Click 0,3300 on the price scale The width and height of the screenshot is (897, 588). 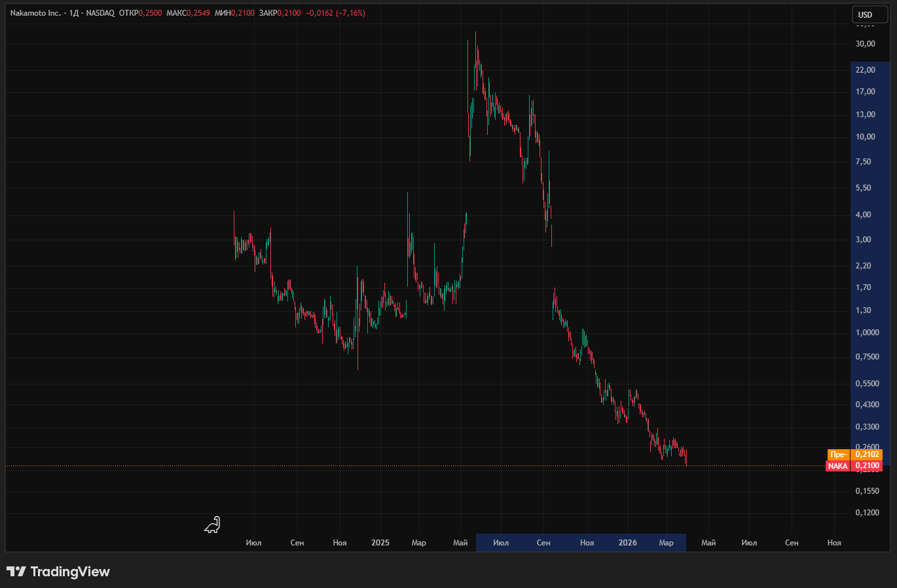click(867, 427)
